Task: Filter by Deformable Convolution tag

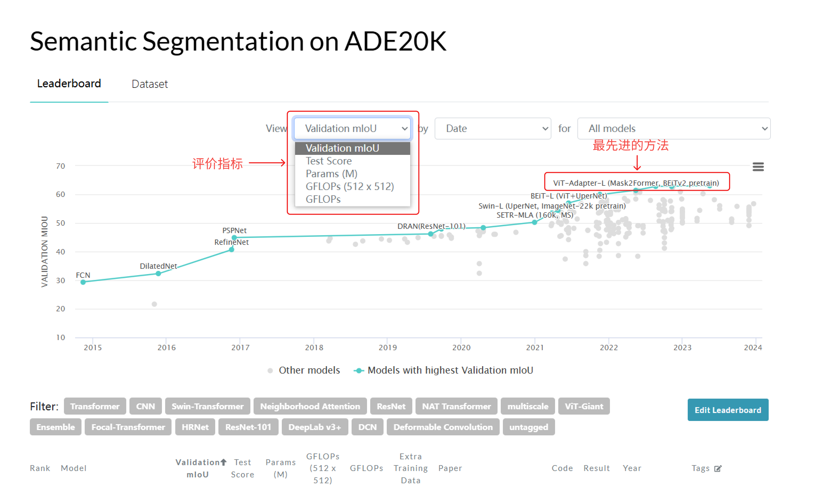Action: (443, 427)
